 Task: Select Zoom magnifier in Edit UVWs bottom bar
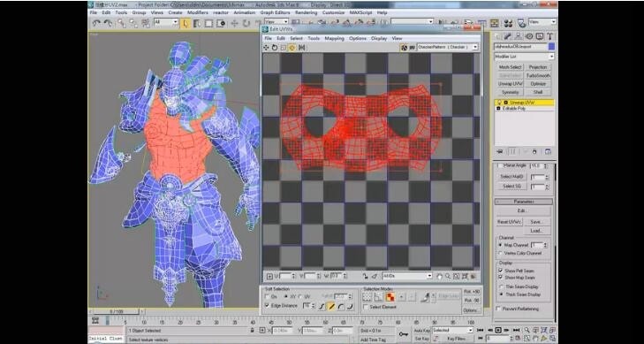click(x=448, y=276)
